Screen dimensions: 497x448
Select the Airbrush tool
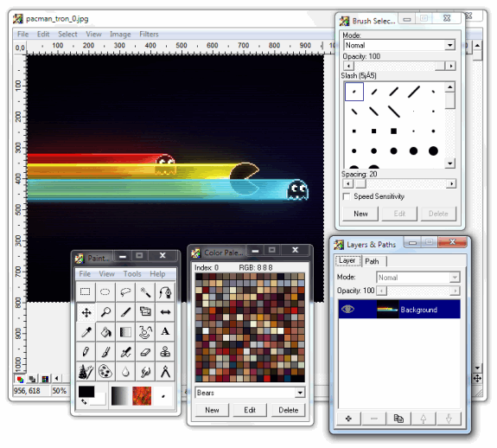tap(125, 352)
